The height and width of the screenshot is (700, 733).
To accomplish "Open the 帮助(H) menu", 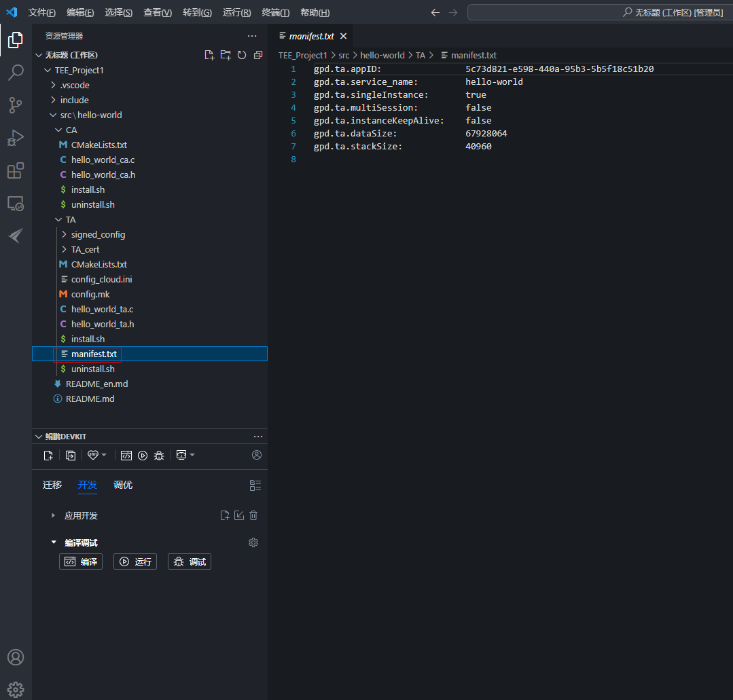I will point(315,13).
